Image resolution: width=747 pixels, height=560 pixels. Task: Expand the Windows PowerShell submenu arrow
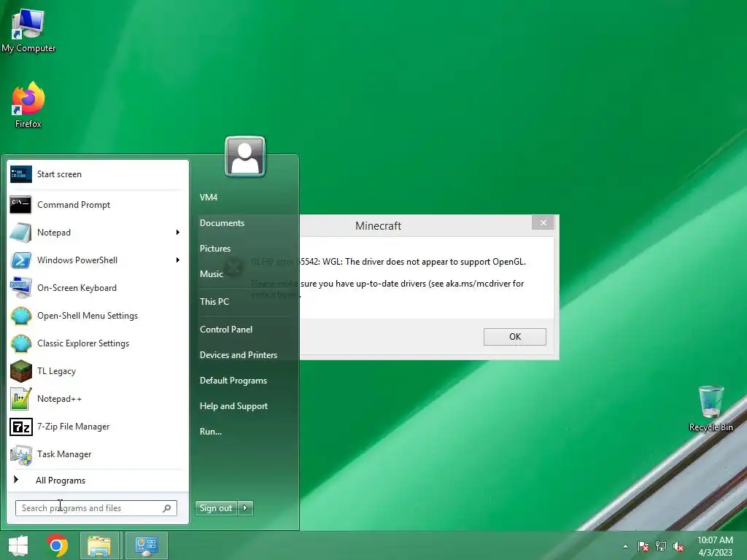pyautogui.click(x=178, y=260)
